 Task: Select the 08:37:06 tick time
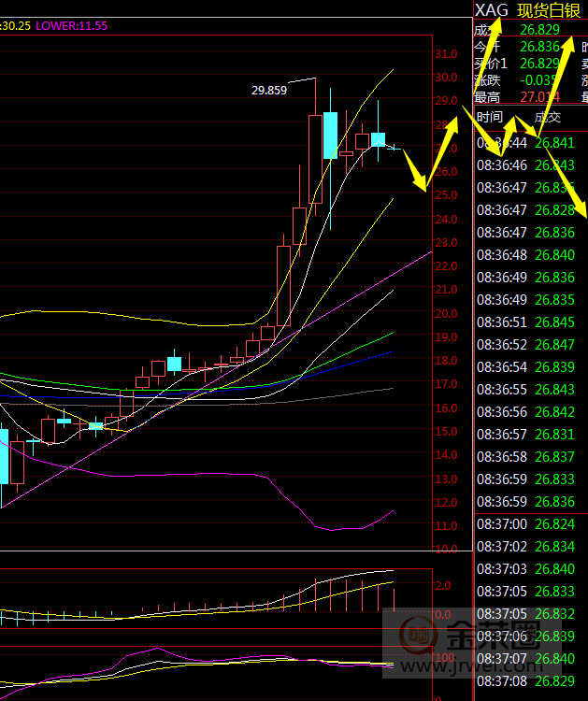click(502, 637)
